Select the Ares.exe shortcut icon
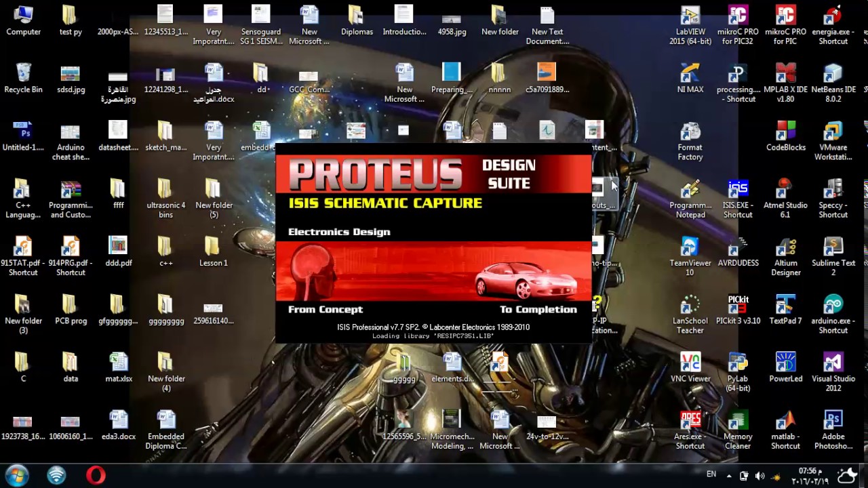 (690, 430)
